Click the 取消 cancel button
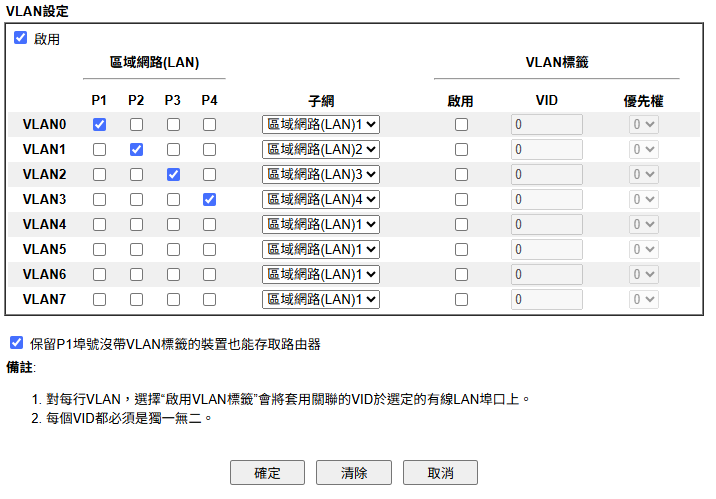 [440, 473]
